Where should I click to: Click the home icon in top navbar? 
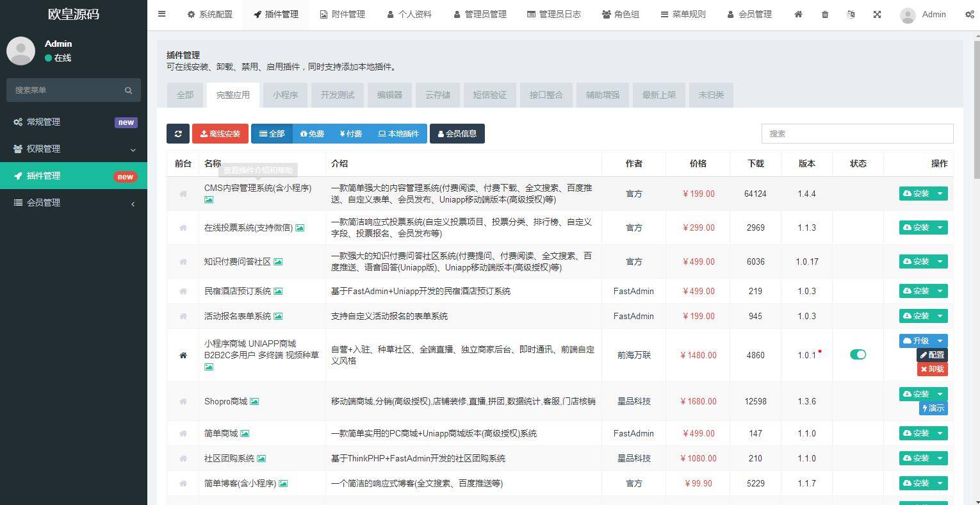point(798,14)
